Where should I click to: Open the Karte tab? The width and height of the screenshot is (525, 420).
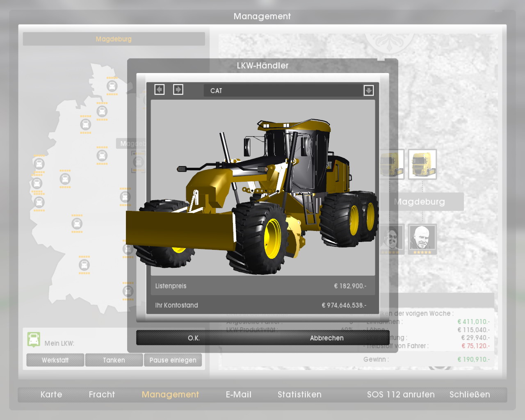click(51, 395)
